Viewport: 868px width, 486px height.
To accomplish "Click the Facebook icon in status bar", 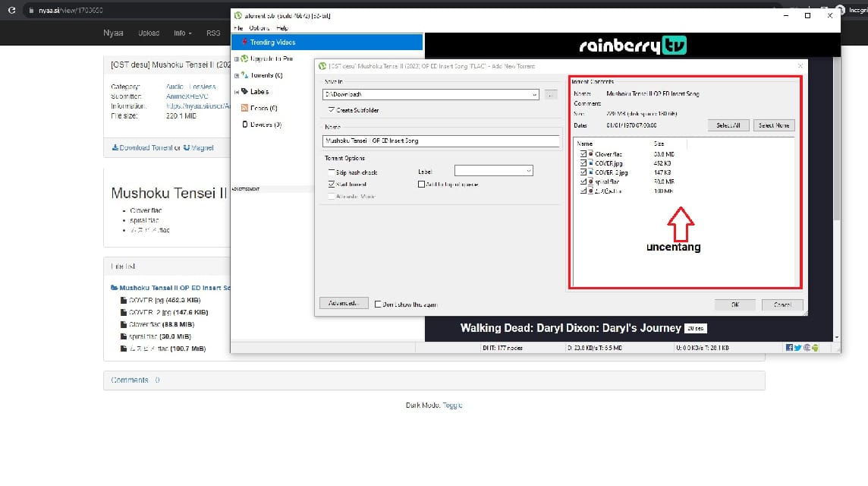I will coord(789,348).
